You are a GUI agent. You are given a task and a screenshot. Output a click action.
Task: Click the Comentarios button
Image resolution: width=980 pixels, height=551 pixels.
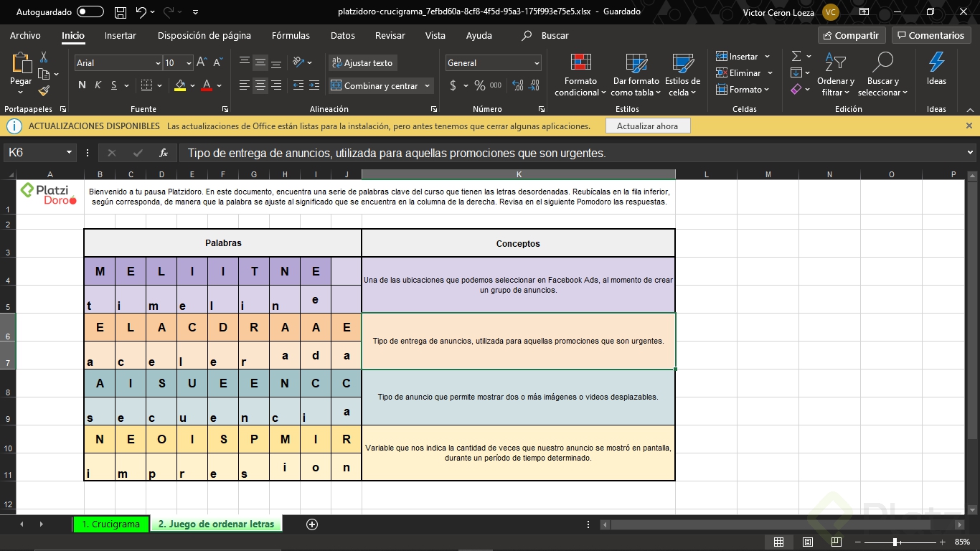tap(931, 35)
